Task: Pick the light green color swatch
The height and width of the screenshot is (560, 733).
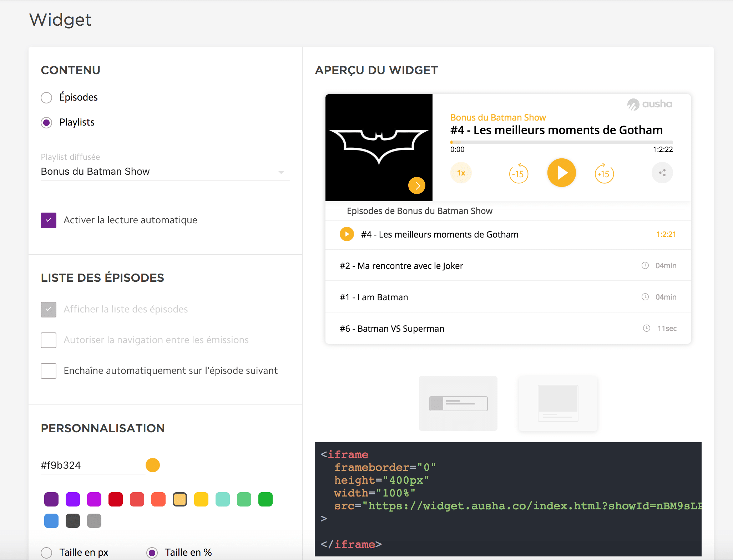Action: 244,499
